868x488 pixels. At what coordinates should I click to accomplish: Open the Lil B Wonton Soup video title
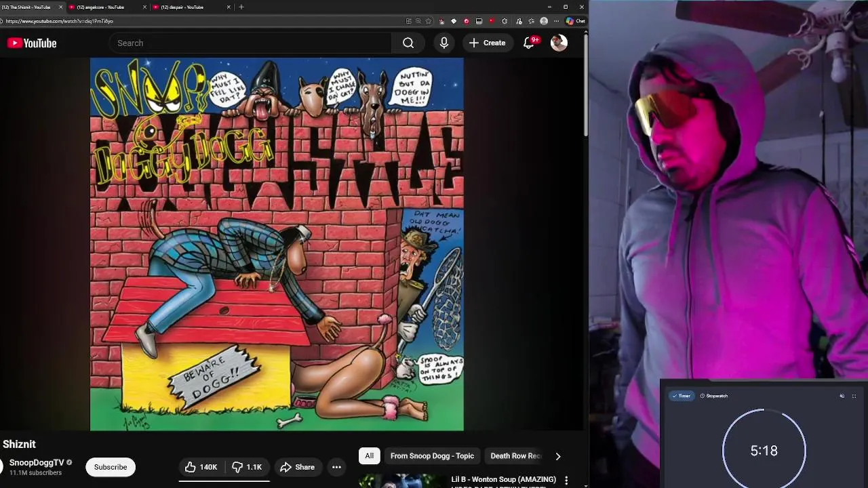point(503,480)
